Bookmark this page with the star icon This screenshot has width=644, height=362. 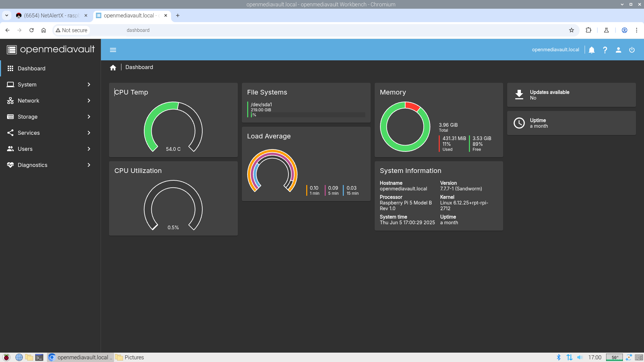572,30
